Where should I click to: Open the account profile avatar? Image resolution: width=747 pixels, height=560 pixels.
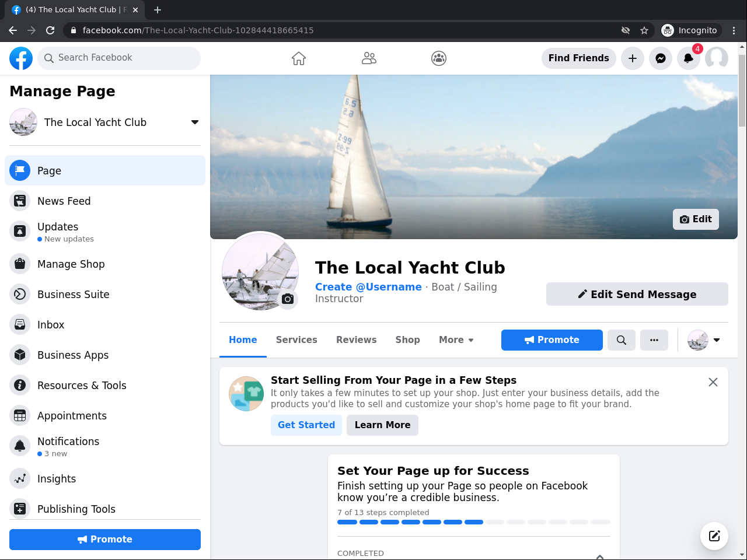[x=717, y=58]
